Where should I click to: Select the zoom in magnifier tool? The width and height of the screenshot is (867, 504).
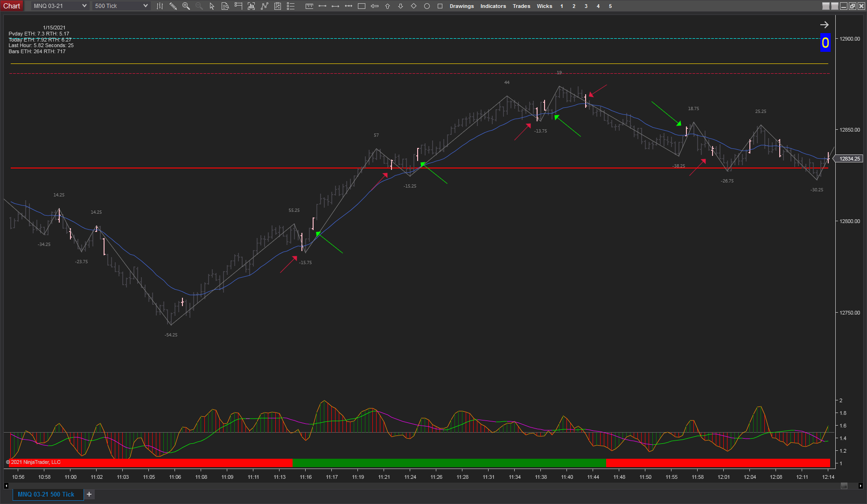point(186,6)
